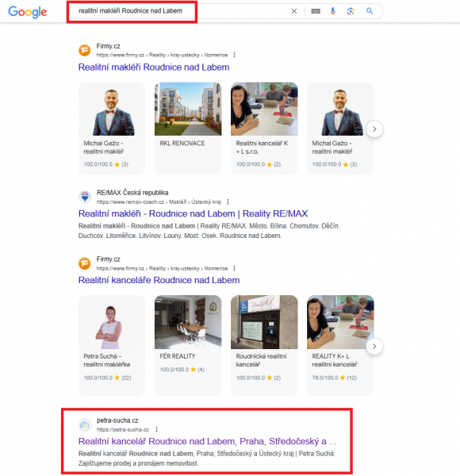Screen dimensions: 460x476
Task: Open more options for RE/MAX result
Action: click(x=228, y=202)
